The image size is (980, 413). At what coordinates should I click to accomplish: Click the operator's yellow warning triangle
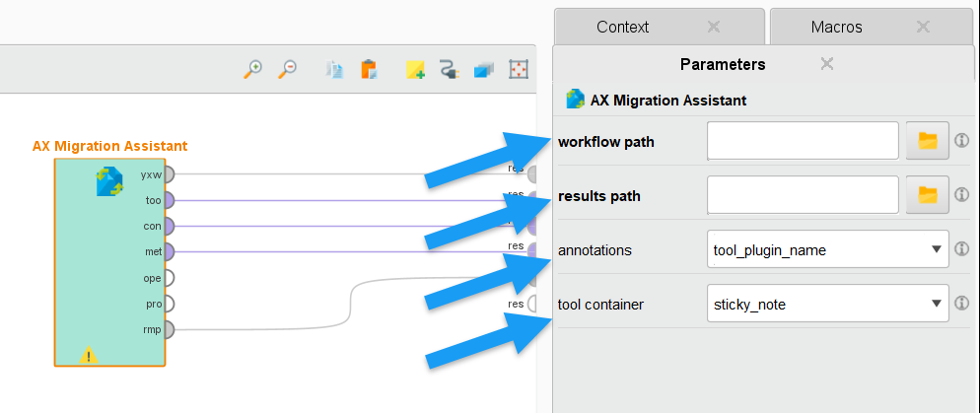pyautogui.click(x=89, y=354)
